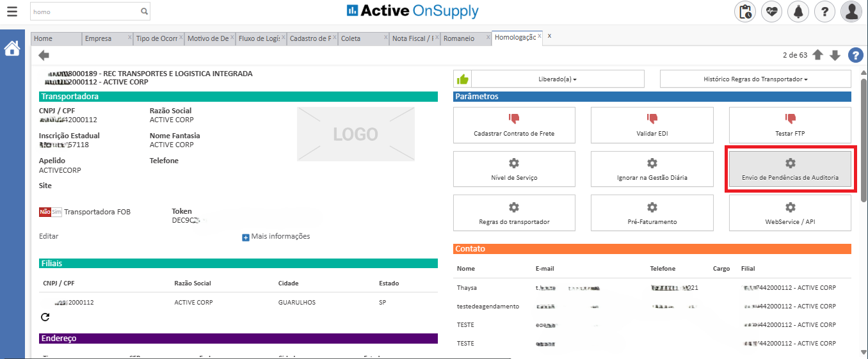The height and width of the screenshot is (359, 868).
Task: Close the Coleta tab
Action: point(386,37)
